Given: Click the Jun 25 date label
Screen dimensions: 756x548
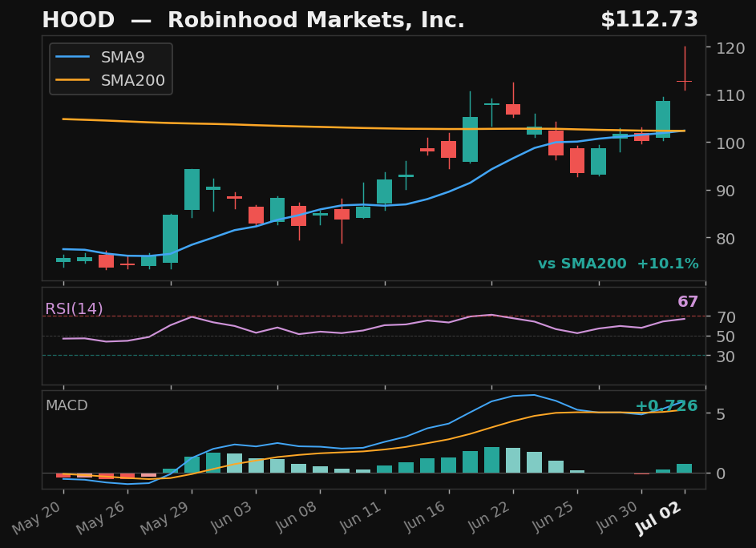Looking at the screenshot, I should (551, 518).
